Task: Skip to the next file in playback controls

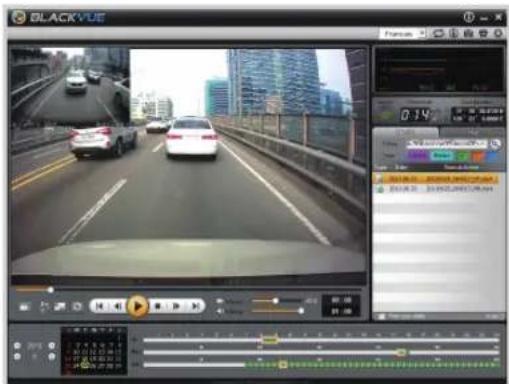Action: click(196, 306)
